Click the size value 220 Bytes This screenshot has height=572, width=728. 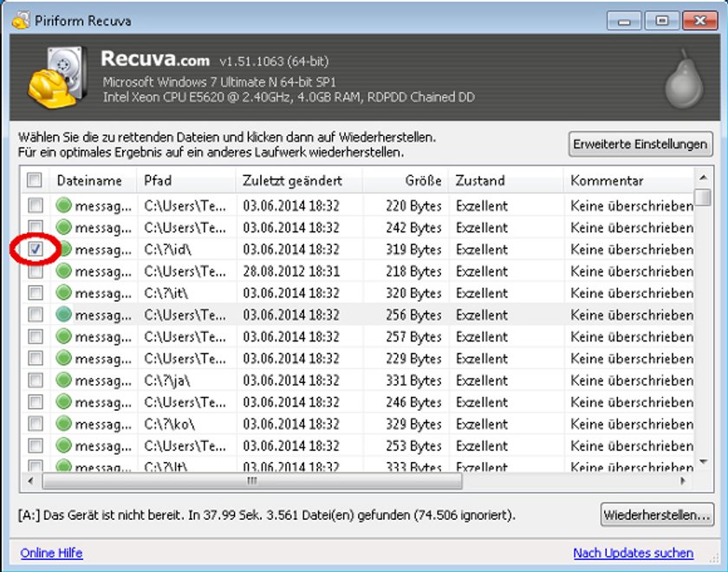[413, 205]
